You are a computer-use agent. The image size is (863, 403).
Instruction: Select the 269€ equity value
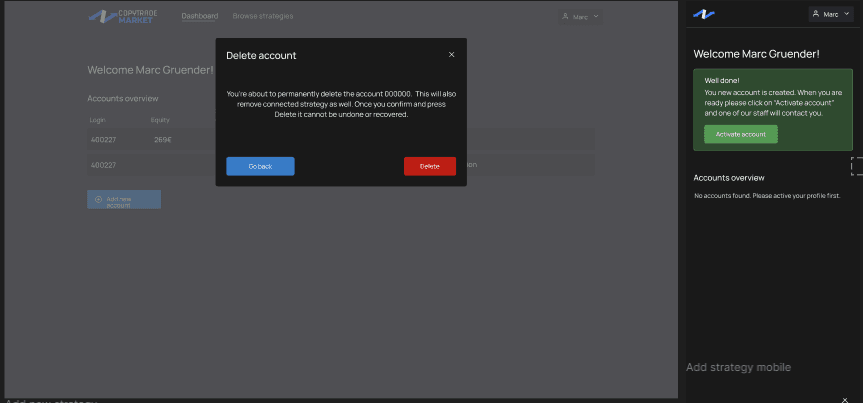click(163, 140)
